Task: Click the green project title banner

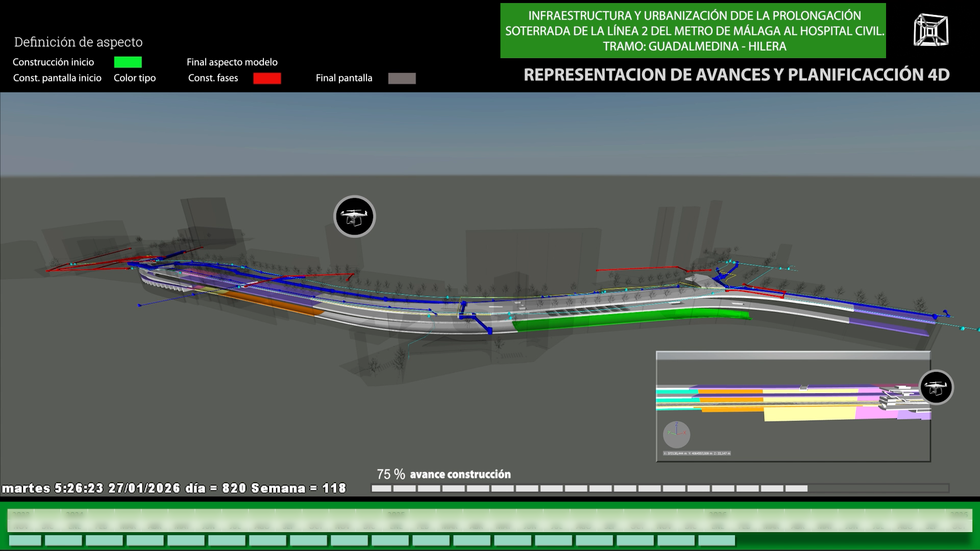Action: coord(693,31)
